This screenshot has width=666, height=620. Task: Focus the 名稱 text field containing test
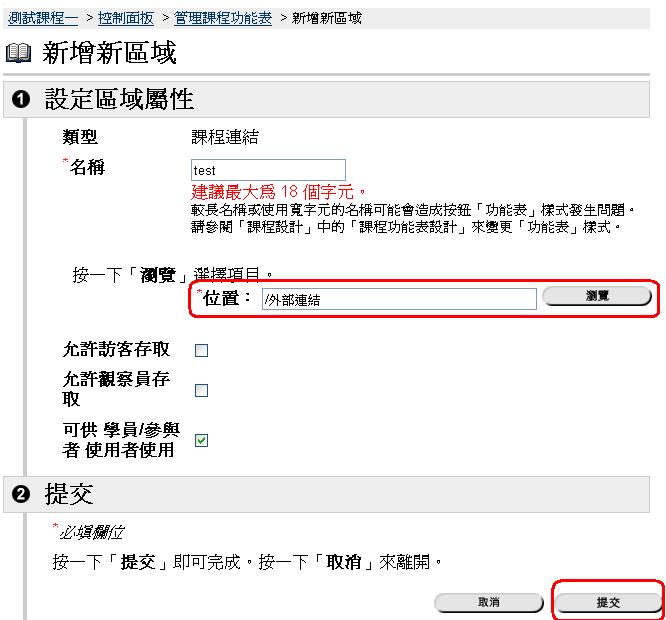[267, 170]
